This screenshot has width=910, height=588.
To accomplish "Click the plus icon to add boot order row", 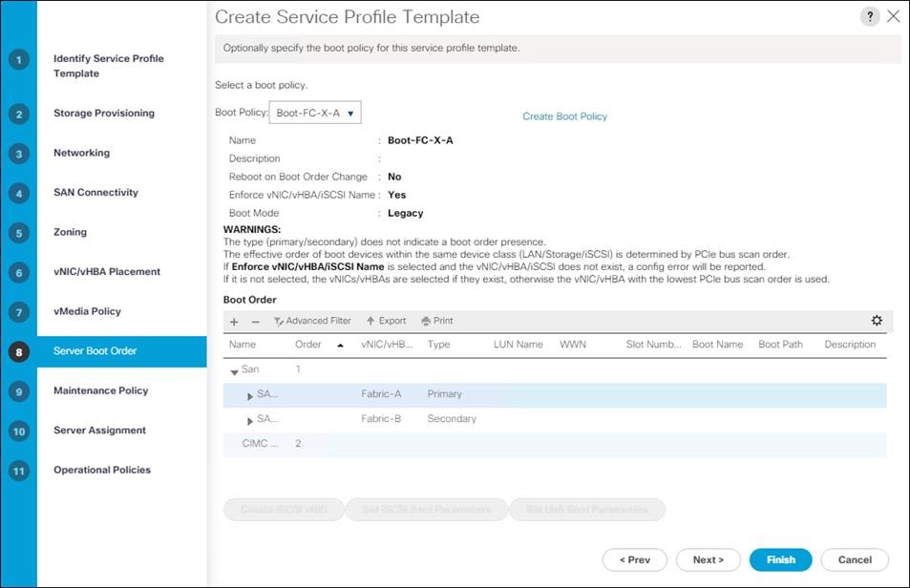I will pos(235,322).
